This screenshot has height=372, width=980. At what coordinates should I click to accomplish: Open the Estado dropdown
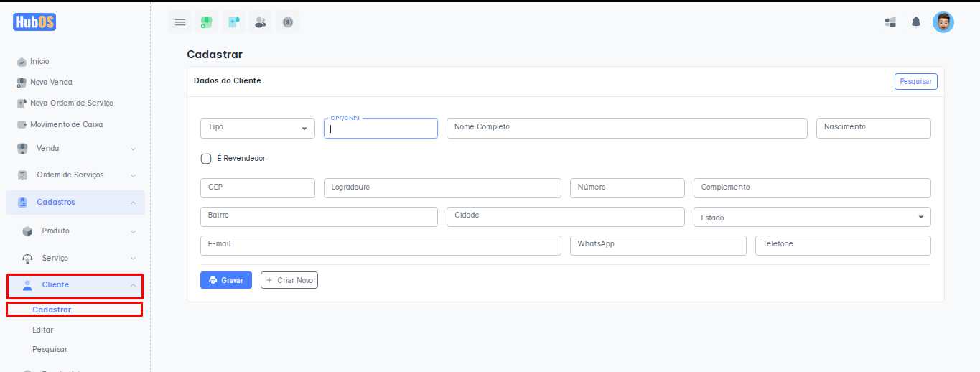(x=811, y=217)
